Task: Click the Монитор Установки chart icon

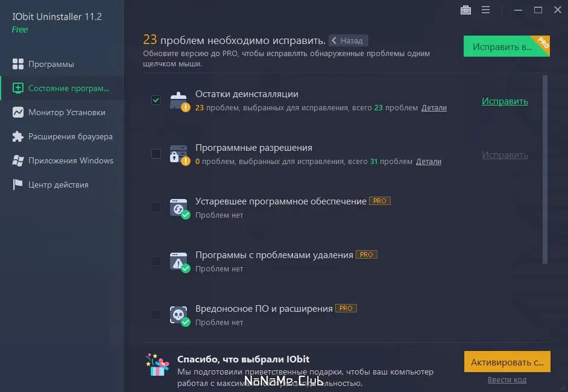Action: pyautogui.click(x=17, y=112)
